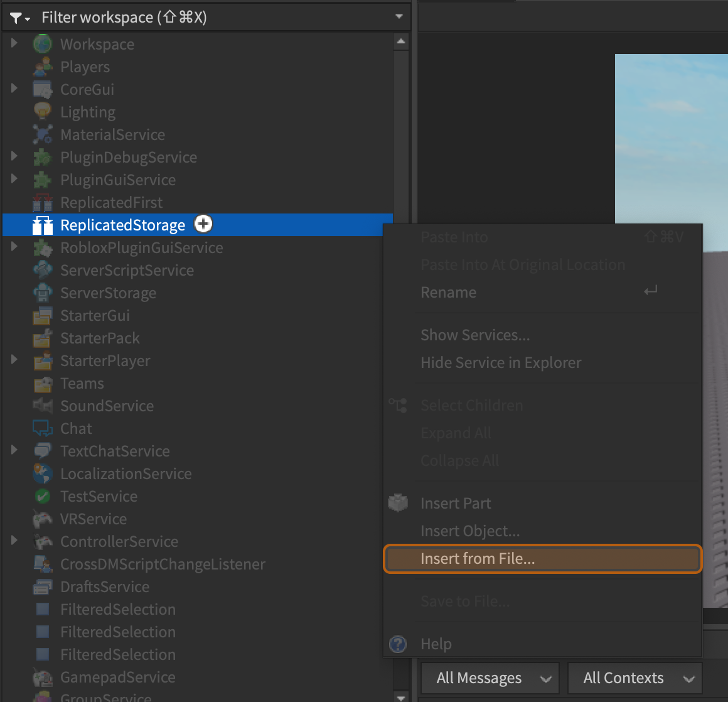Click the Workspace globe icon
728x702 pixels.
42,44
